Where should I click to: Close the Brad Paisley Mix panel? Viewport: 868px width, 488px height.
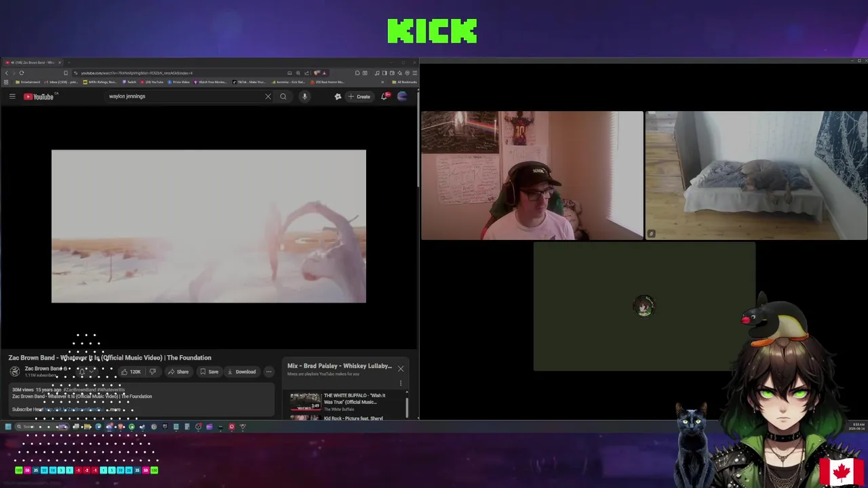tap(400, 369)
